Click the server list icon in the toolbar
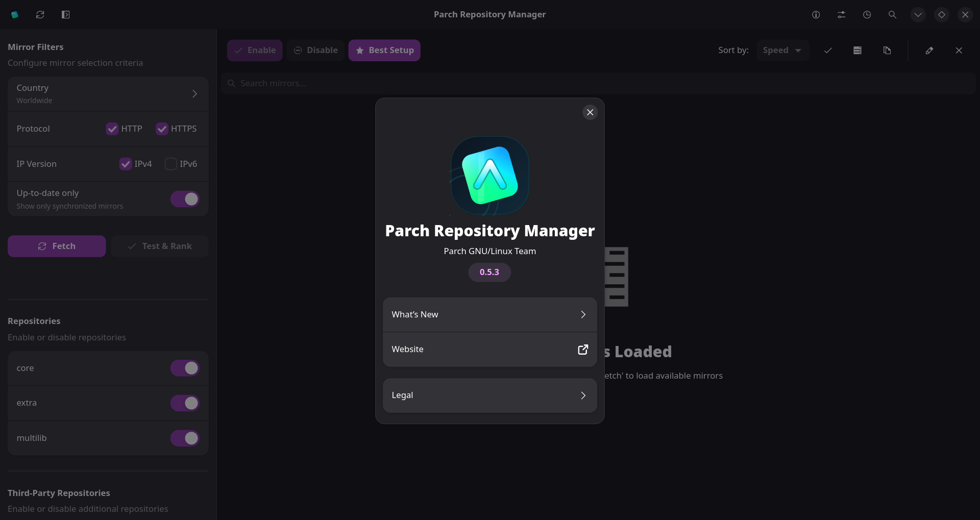 pyautogui.click(x=857, y=51)
